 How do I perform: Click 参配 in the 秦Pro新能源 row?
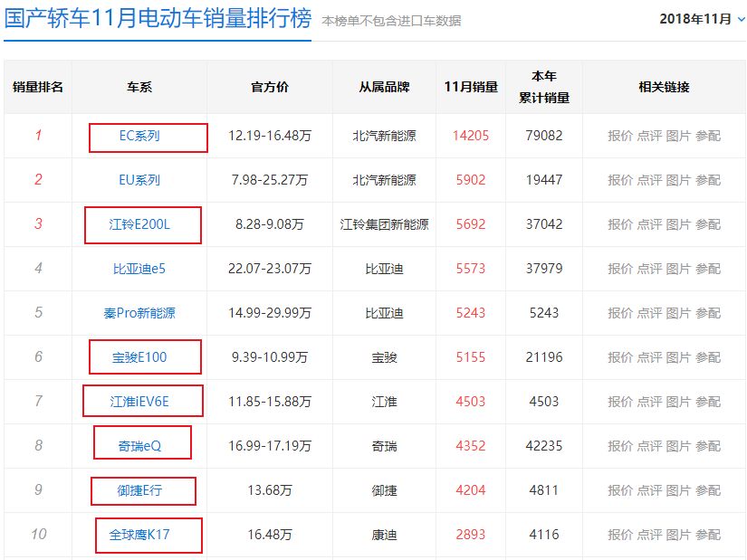(708, 313)
